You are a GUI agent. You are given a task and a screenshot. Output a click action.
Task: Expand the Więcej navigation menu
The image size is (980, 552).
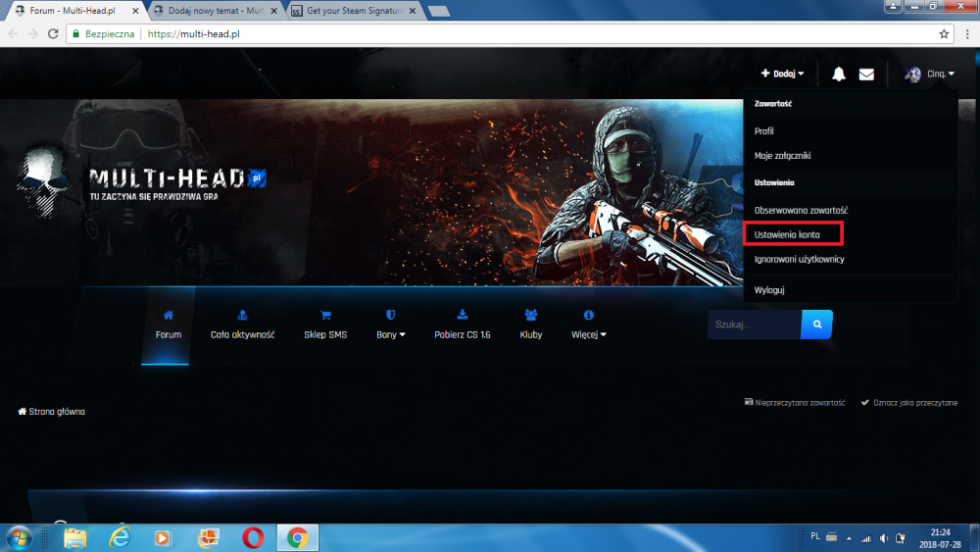click(589, 334)
